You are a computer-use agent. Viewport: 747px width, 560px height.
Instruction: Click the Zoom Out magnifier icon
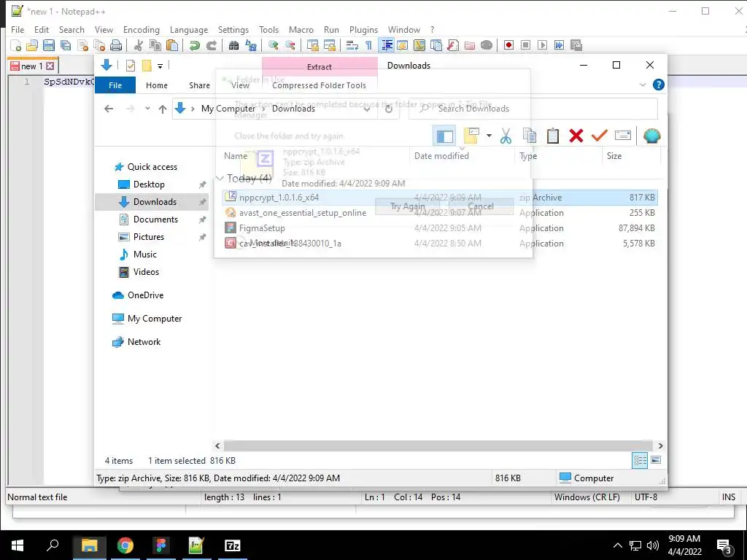coord(290,45)
